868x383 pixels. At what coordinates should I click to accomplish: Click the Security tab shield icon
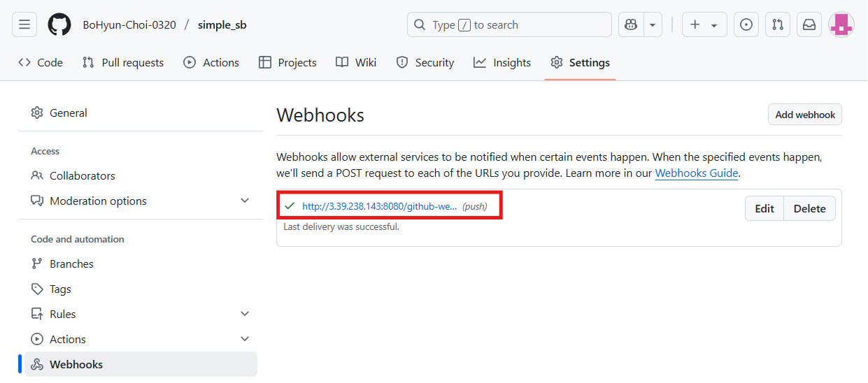[x=402, y=62]
